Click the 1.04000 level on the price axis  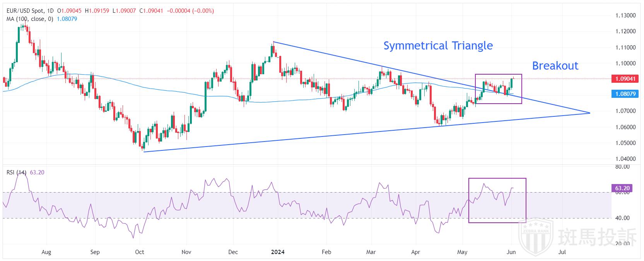[x=625, y=159]
